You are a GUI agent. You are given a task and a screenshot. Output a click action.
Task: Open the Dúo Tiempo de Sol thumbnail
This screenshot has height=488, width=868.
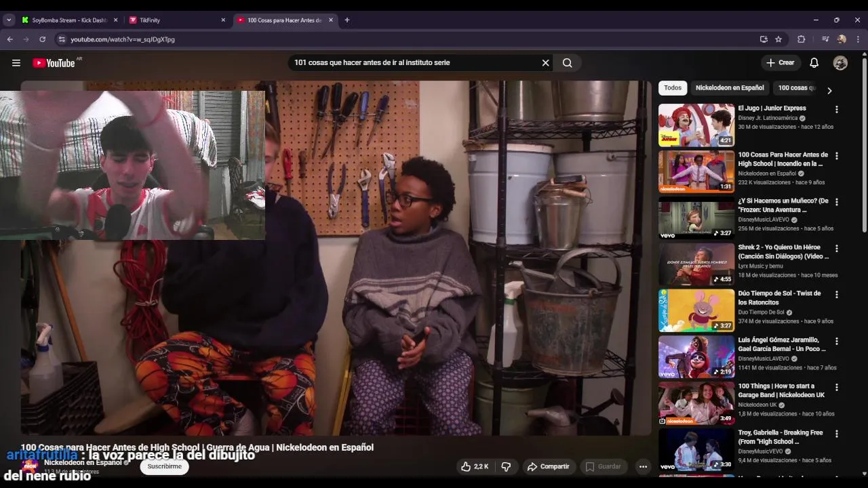point(696,310)
